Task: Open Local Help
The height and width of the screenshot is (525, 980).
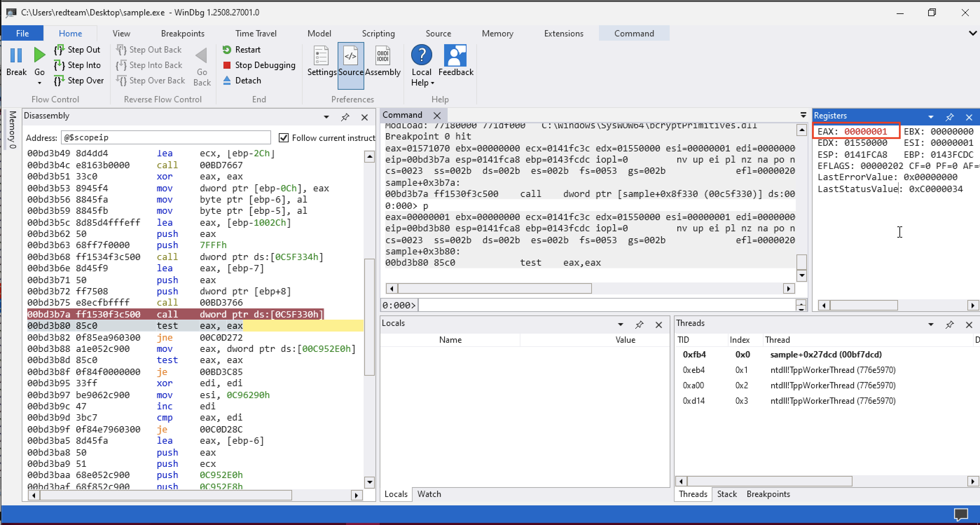Action: click(421, 65)
